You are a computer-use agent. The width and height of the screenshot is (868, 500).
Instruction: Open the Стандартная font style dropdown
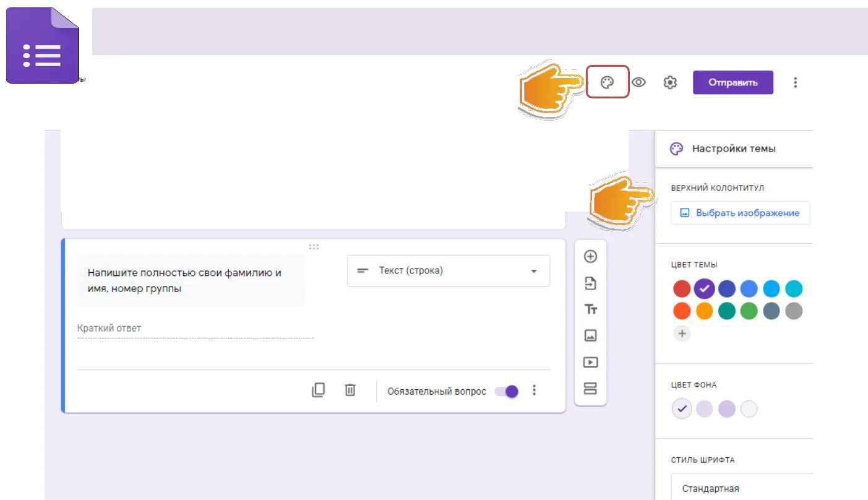click(742, 488)
